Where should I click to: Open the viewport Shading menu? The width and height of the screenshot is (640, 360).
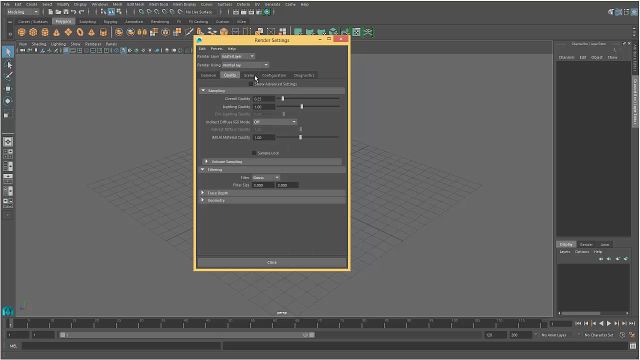[x=39, y=44]
